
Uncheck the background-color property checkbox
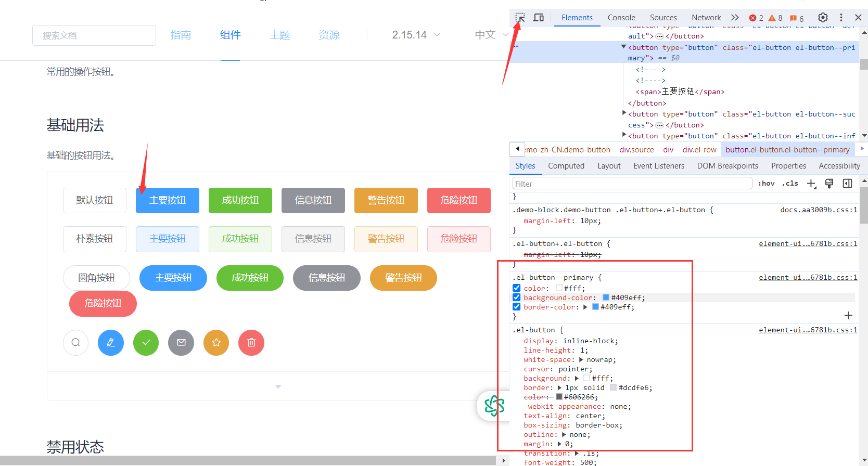pyautogui.click(x=517, y=297)
